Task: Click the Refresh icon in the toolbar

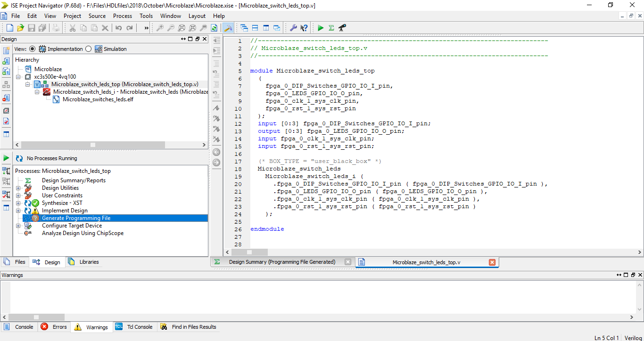Action: tap(214, 28)
